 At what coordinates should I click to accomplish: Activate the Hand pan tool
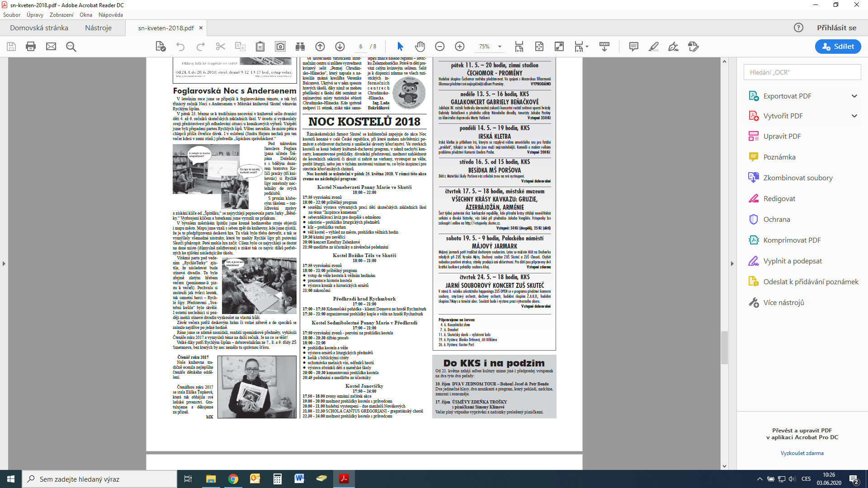(420, 47)
